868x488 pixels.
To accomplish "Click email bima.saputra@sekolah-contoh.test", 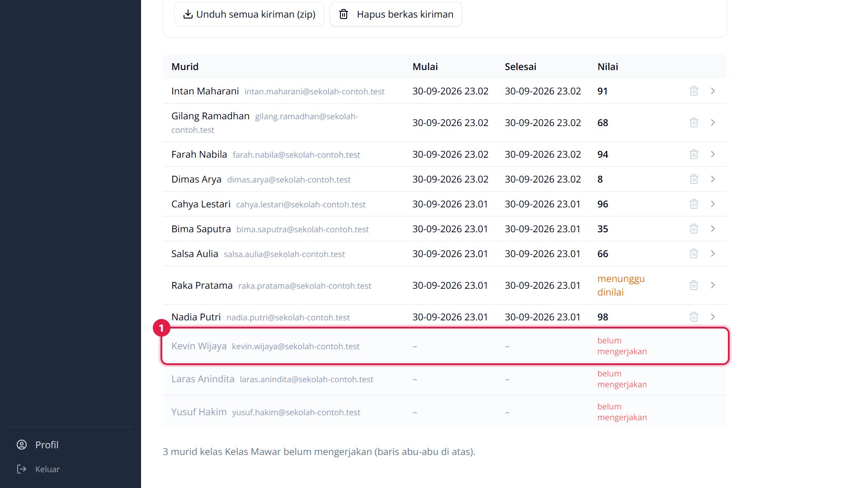I will pos(302,229).
